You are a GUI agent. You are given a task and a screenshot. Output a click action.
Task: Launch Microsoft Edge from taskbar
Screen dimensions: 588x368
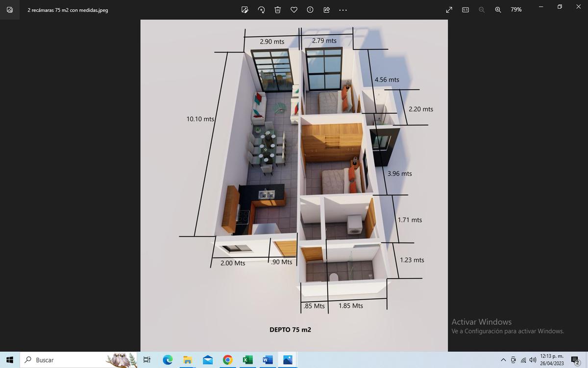coord(168,360)
